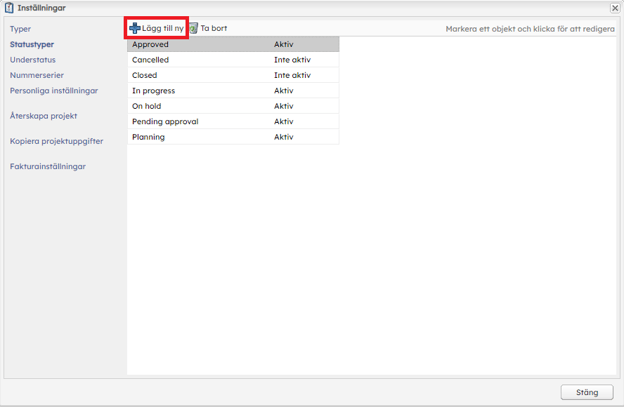
Task: Click the blue plus 'Lägg till ny' icon
Action: pyautogui.click(x=135, y=28)
